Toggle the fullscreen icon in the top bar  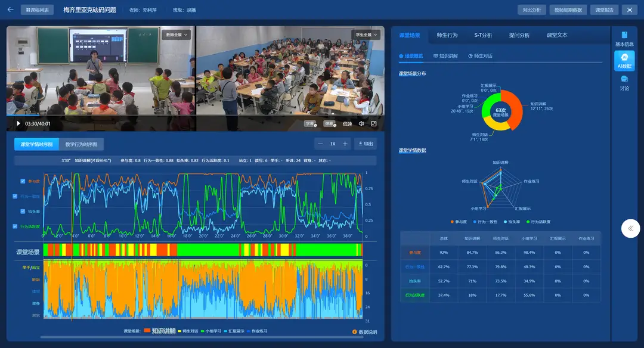click(x=629, y=10)
